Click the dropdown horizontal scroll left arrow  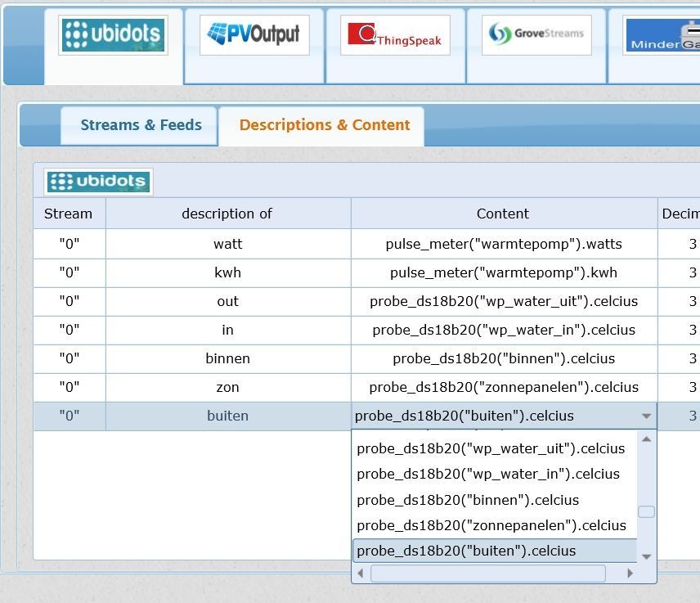[361, 573]
